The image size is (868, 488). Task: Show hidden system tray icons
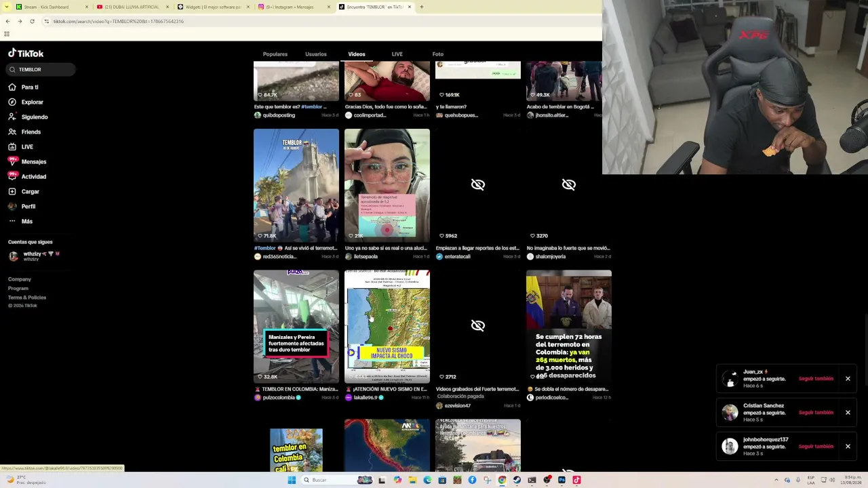tap(776, 480)
